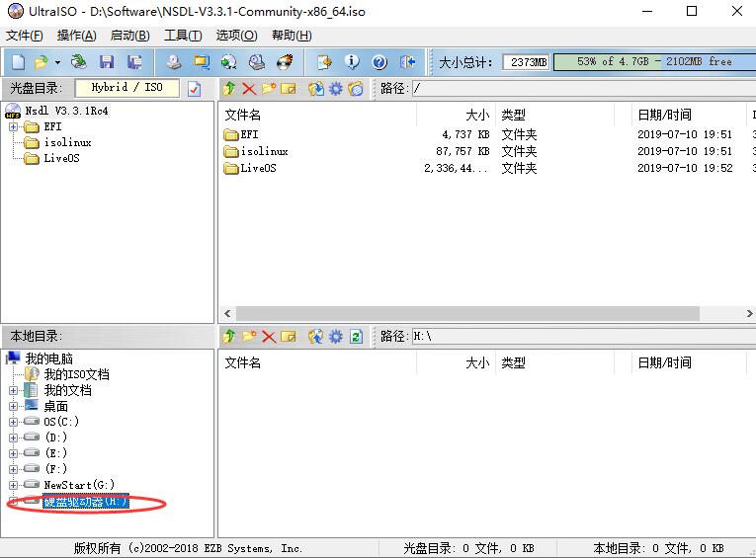This screenshot has height=558, width=756.
Task: Open the 操作(A) menu
Action: [77, 36]
